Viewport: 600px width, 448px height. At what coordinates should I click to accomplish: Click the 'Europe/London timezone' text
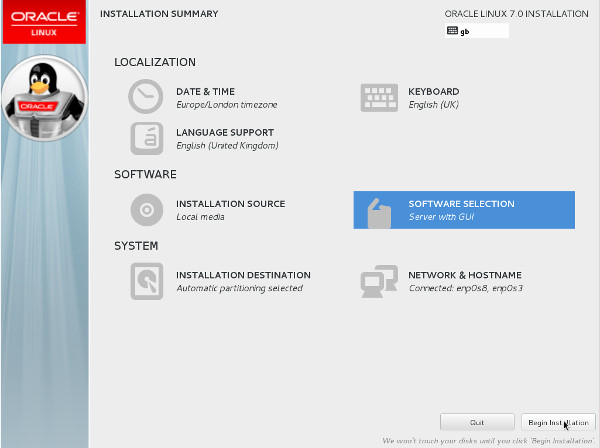tap(227, 104)
